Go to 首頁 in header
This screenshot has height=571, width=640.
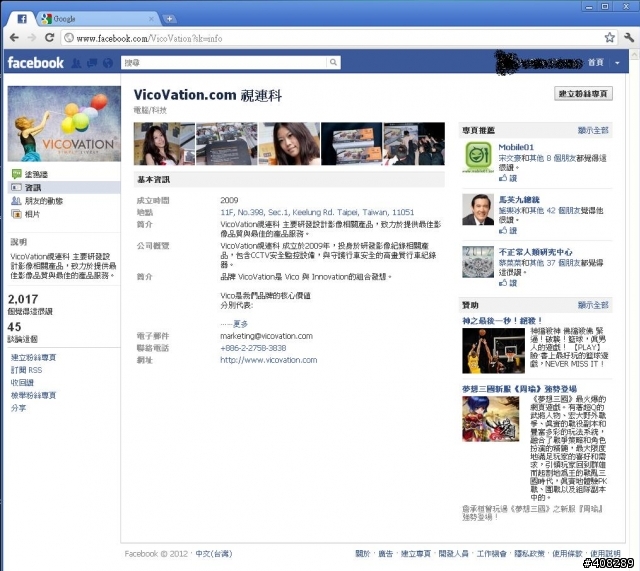point(596,62)
